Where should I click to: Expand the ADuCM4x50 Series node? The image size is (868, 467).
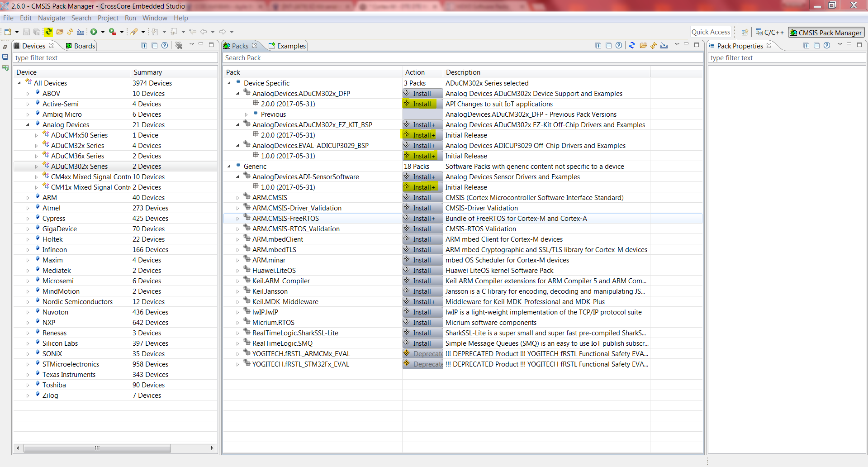coord(37,135)
